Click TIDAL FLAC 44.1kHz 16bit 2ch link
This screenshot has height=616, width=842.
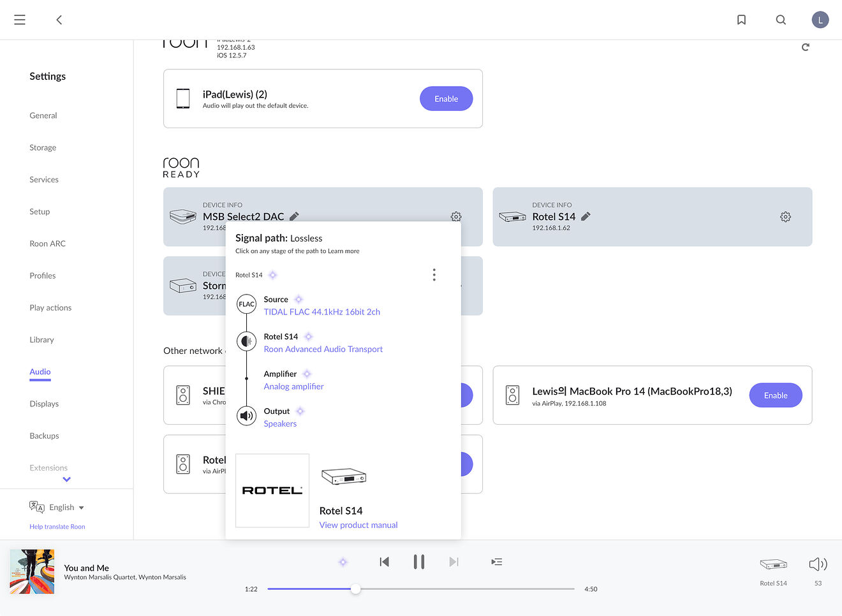pyautogui.click(x=322, y=312)
